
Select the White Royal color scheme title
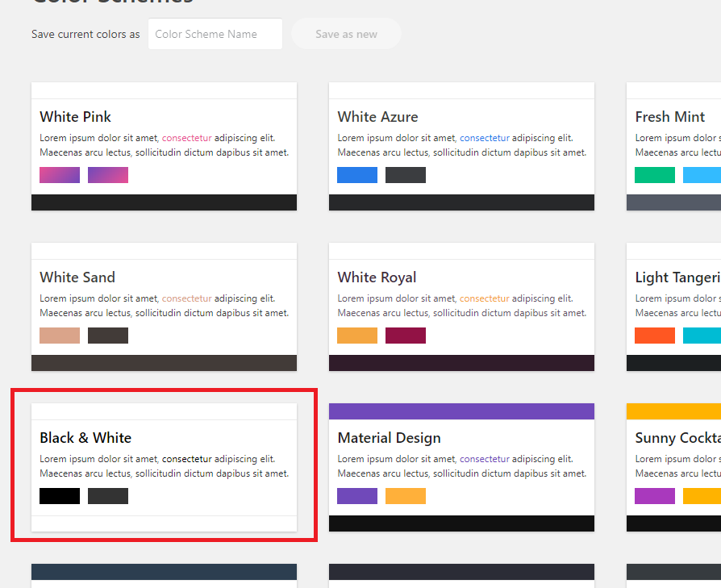[377, 277]
